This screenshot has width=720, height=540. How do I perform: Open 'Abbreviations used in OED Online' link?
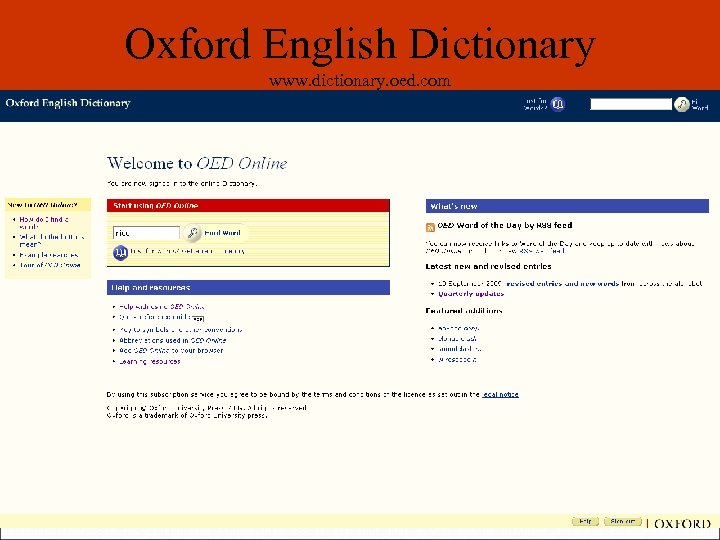click(173, 340)
